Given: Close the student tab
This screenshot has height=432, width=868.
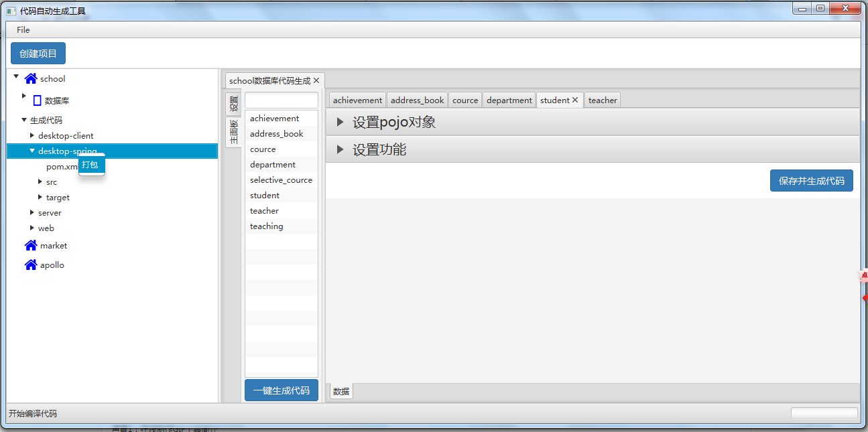Looking at the screenshot, I should click(575, 100).
